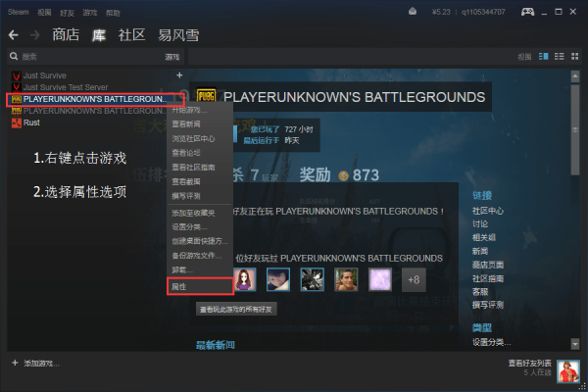Open 新闻 link under 链接
Screen dimensions: 588x392
point(480,251)
